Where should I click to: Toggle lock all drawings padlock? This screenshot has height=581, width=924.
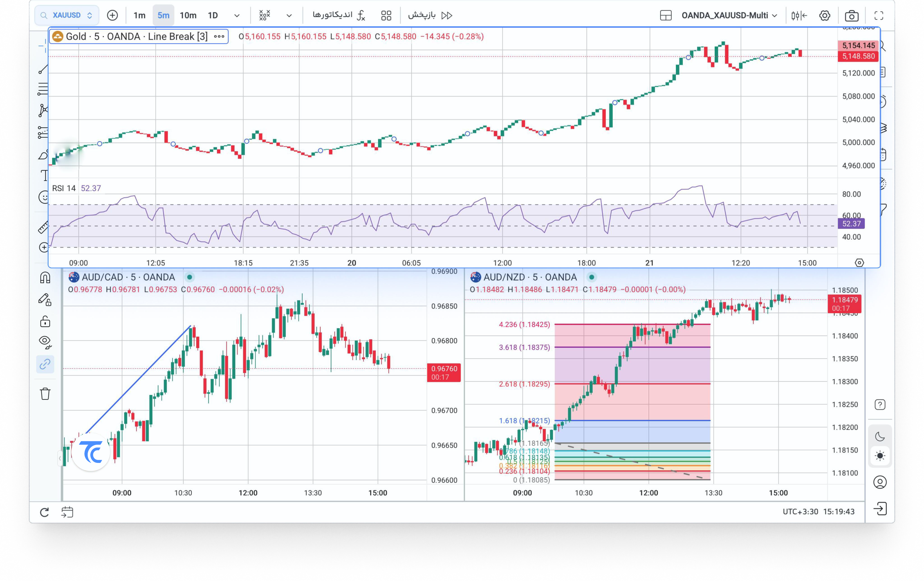(x=45, y=321)
